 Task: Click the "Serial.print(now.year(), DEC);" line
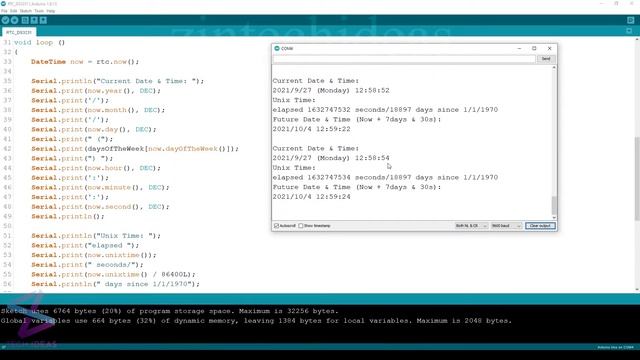tap(96, 91)
